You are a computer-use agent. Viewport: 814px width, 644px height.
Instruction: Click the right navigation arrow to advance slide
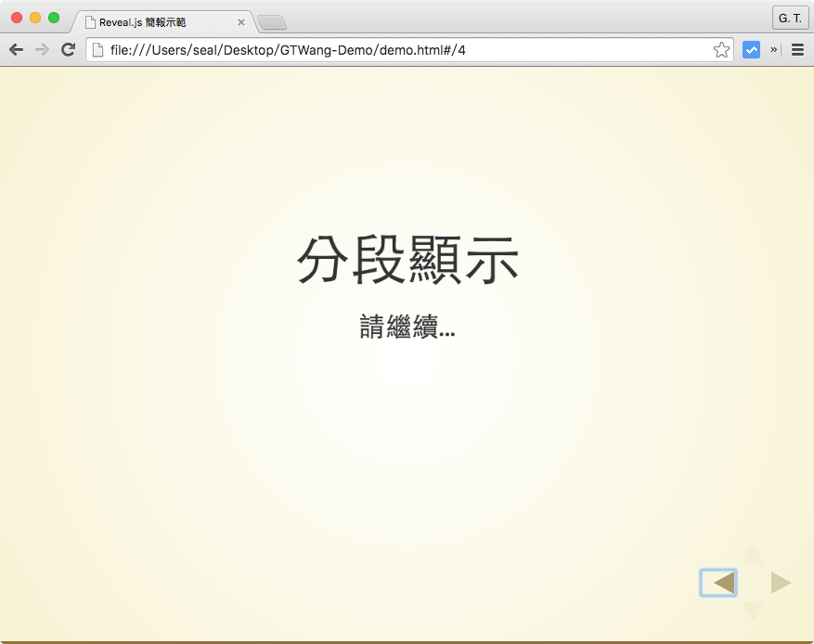(x=780, y=583)
